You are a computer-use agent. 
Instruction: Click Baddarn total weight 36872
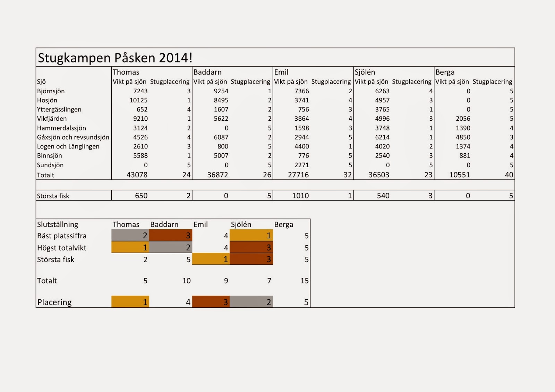[x=218, y=175]
